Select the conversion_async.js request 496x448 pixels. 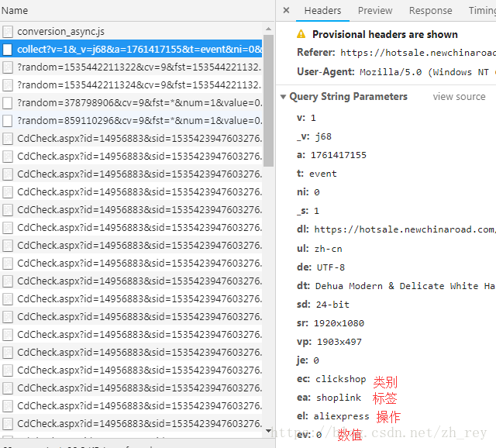tap(131, 32)
